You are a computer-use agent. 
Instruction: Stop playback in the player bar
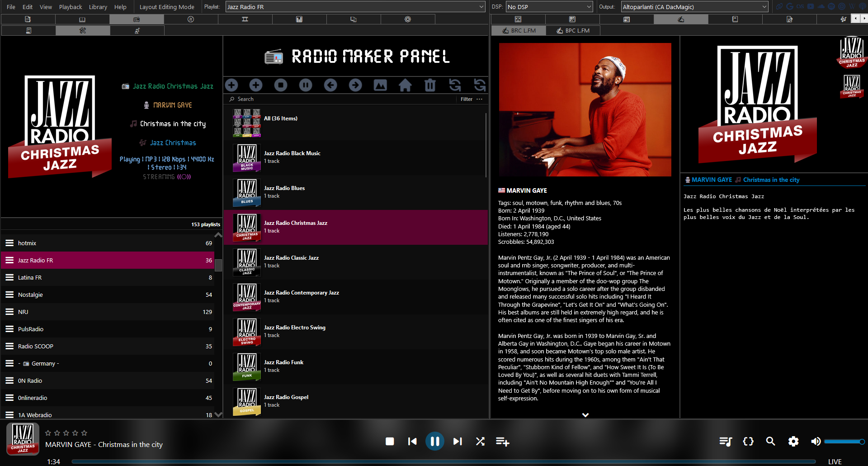click(x=390, y=441)
